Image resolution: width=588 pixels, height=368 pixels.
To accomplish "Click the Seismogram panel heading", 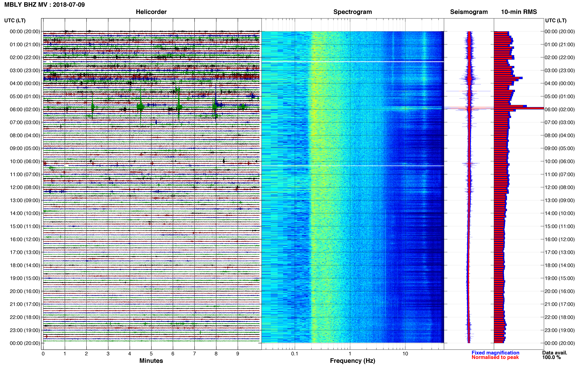I will tap(469, 12).
